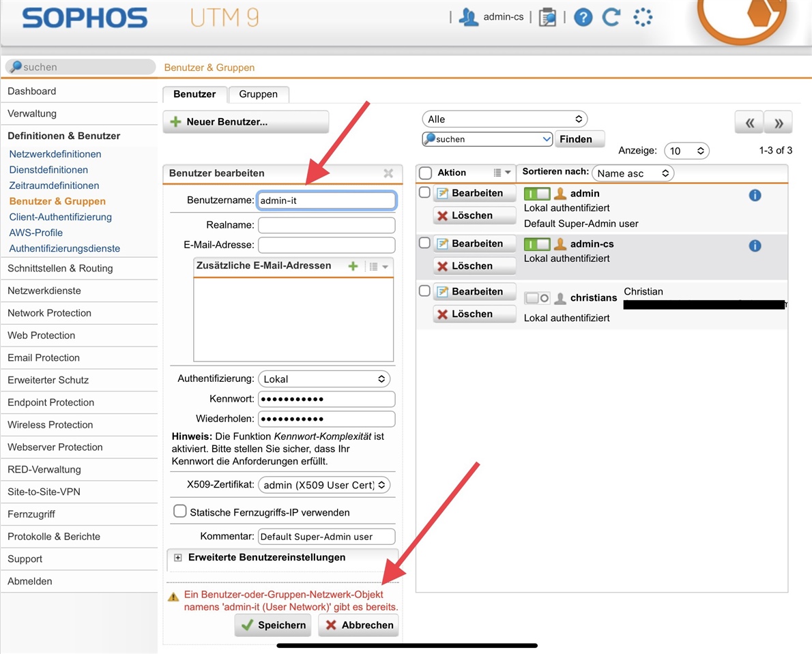
Task: Click the dotted circle loading icon in header
Action: pos(643,17)
